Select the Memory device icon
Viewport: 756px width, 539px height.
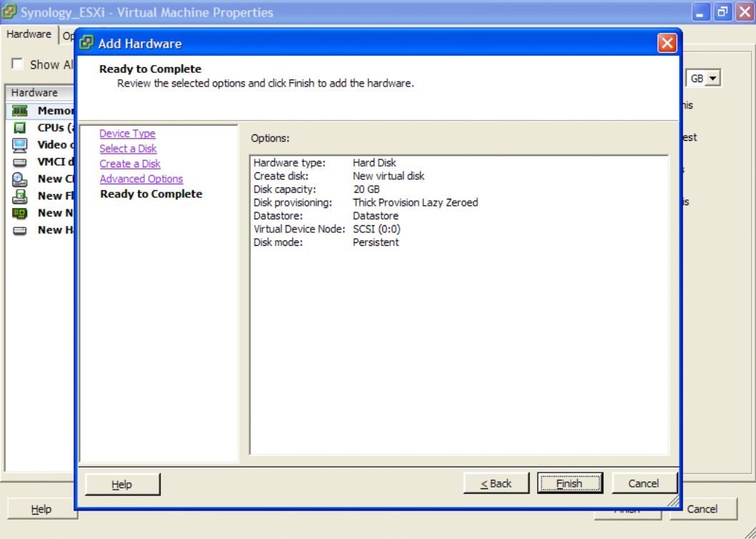click(20, 110)
